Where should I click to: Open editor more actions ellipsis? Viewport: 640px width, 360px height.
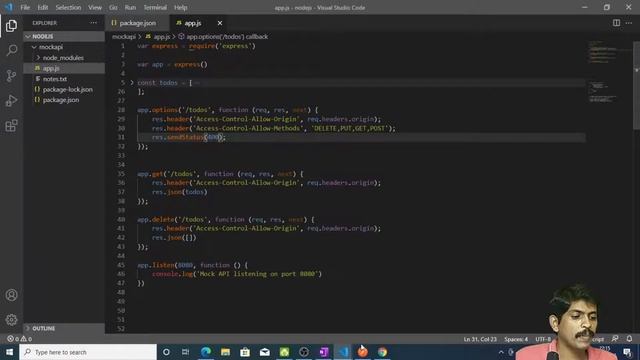pos(629,23)
